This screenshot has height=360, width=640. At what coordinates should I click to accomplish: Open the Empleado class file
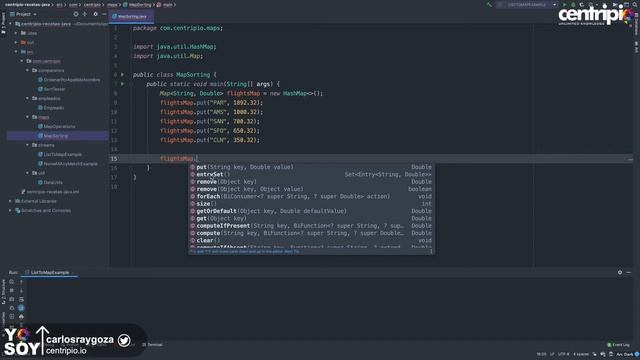pos(51,108)
